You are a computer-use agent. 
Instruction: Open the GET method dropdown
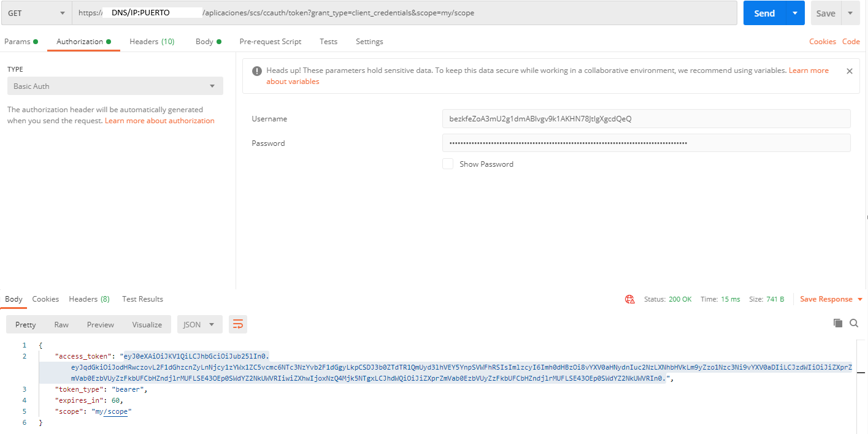(x=36, y=13)
